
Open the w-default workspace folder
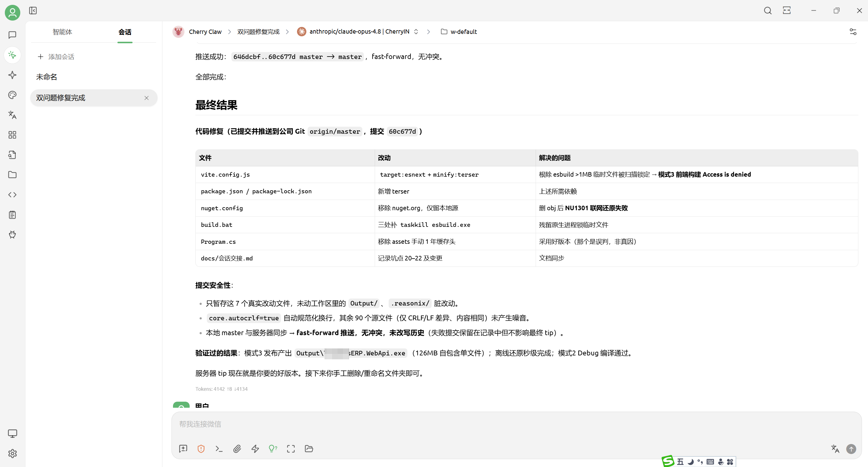459,32
